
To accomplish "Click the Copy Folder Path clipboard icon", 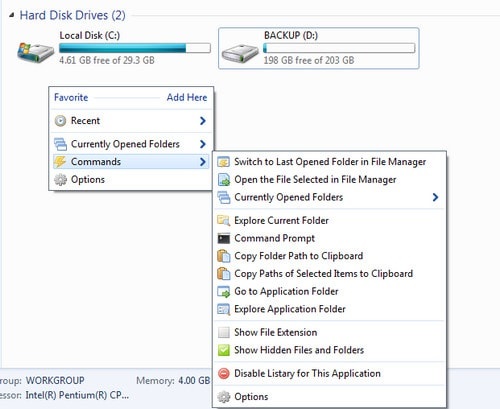I will point(224,256).
